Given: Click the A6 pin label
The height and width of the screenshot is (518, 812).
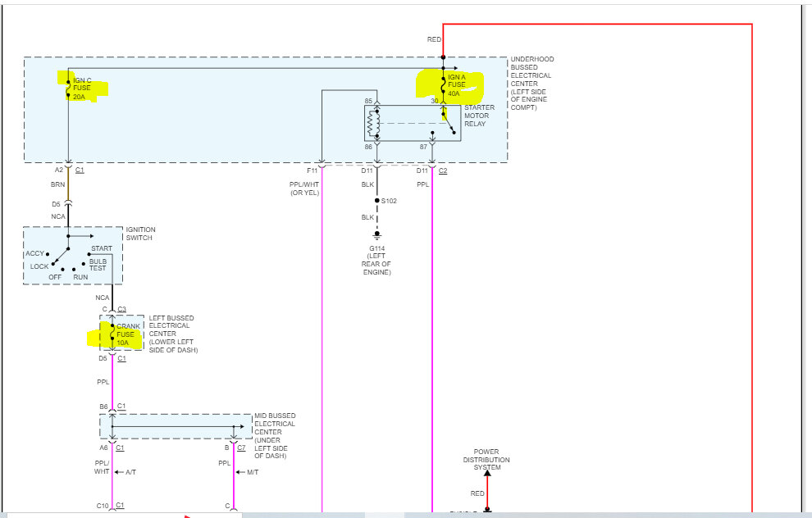Looking at the screenshot, I should [103, 448].
